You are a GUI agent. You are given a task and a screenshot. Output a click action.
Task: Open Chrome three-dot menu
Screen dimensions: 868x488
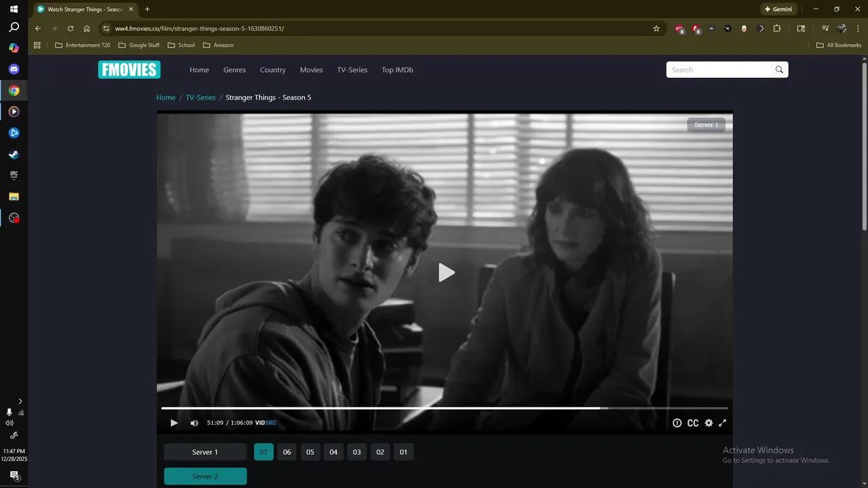pyautogui.click(x=858, y=28)
